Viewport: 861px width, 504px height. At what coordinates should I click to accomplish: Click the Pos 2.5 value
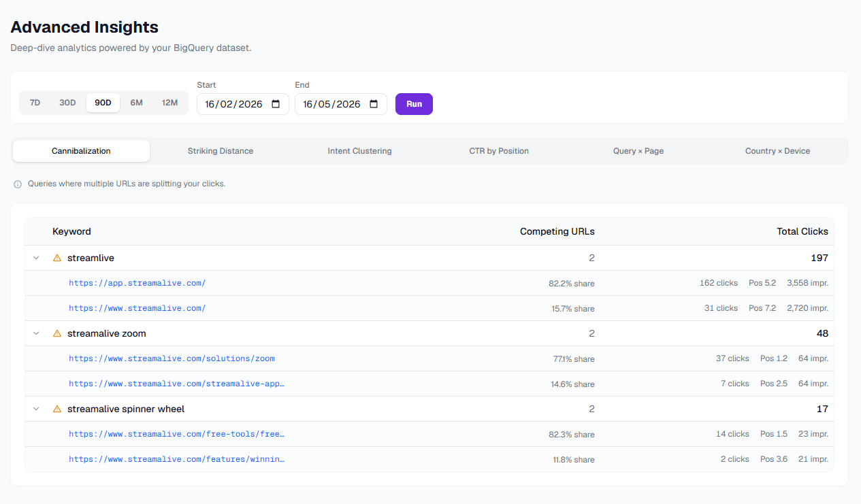pos(774,384)
